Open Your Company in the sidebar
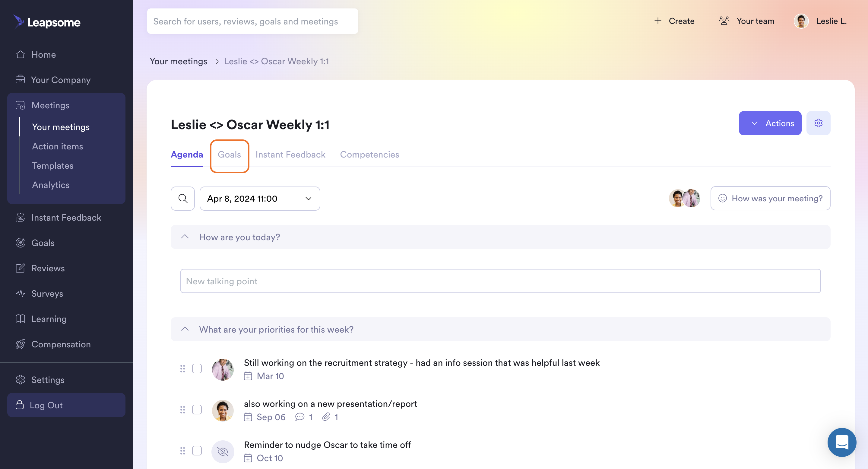The height and width of the screenshot is (469, 868). [53, 80]
